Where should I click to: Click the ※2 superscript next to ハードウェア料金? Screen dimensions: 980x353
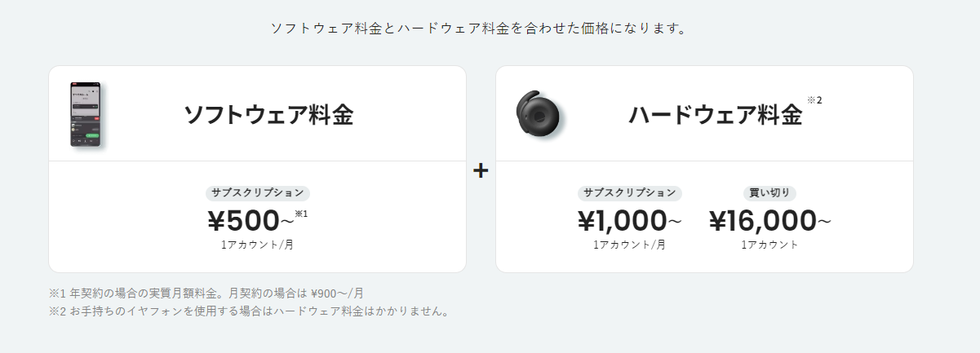click(x=814, y=99)
